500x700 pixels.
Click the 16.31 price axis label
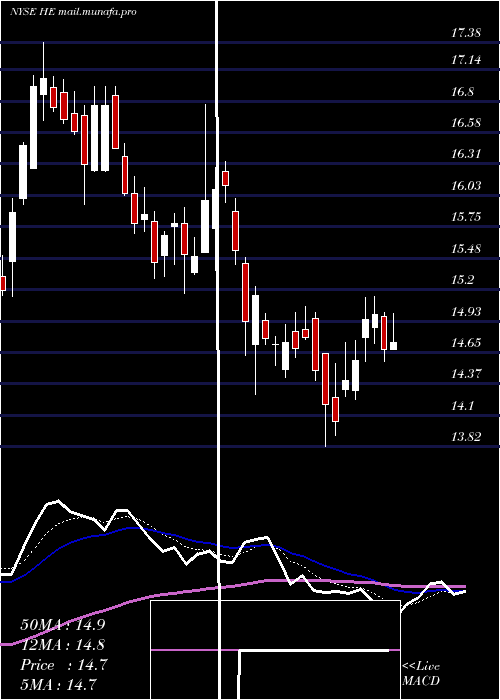click(466, 154)
